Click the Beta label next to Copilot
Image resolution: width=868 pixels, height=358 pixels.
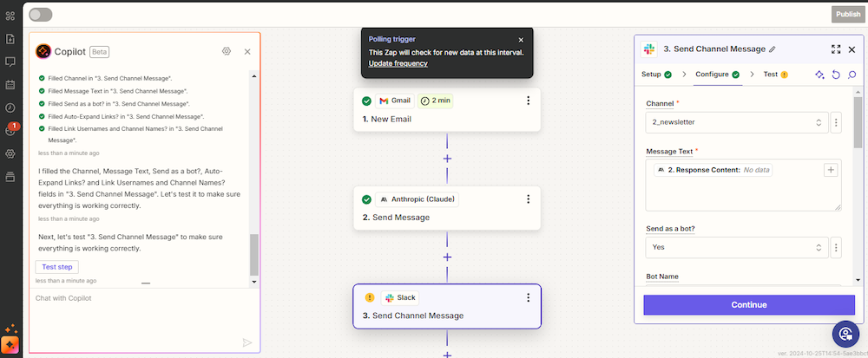100,52
